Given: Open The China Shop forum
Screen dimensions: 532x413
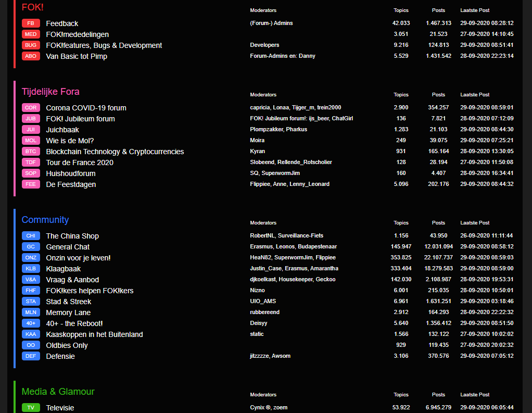Looking at the screenshot, I should (x=72, y=236).
